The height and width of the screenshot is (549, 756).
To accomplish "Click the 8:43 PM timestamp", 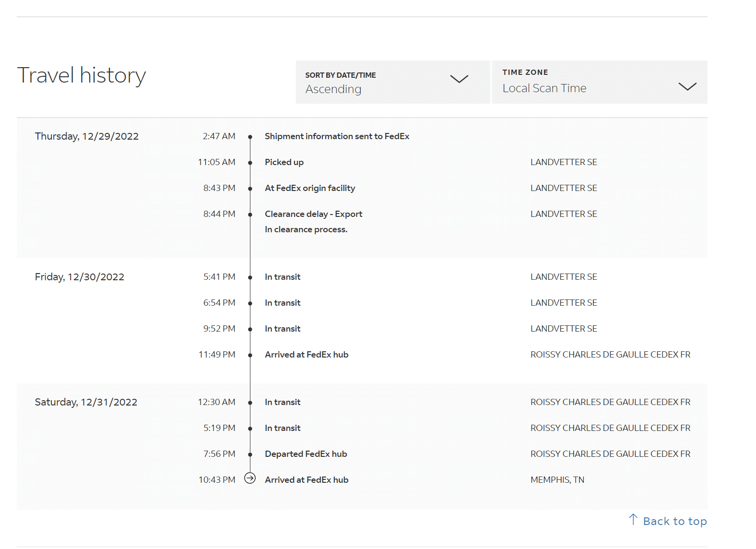I will pyautogui.click(x=219, y=188).
